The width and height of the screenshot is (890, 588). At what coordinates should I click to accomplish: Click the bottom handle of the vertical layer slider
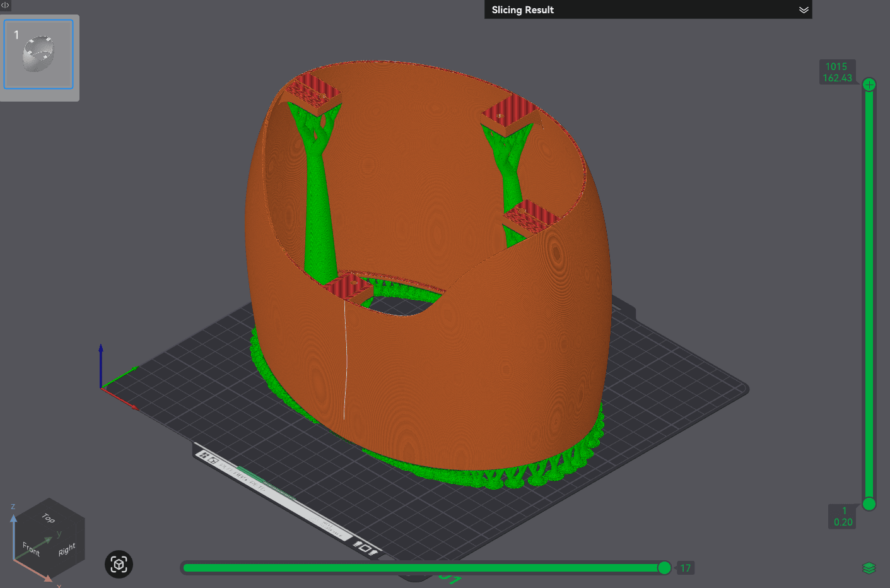869,505
